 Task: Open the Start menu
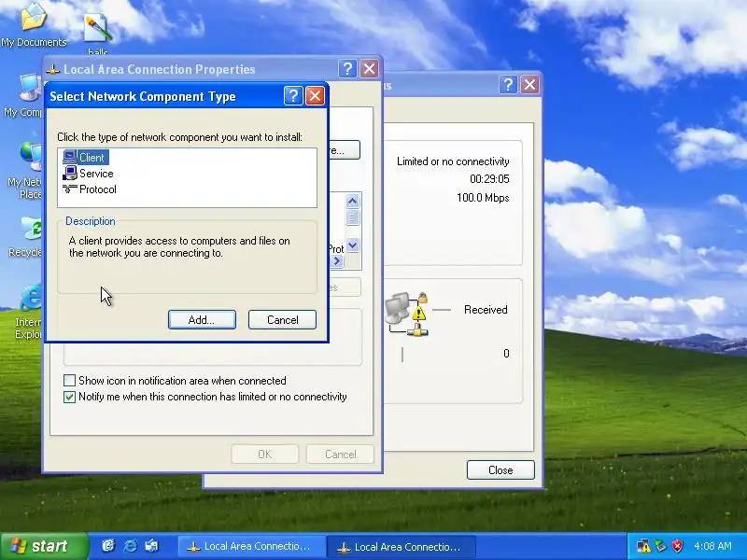click(44, 546)
